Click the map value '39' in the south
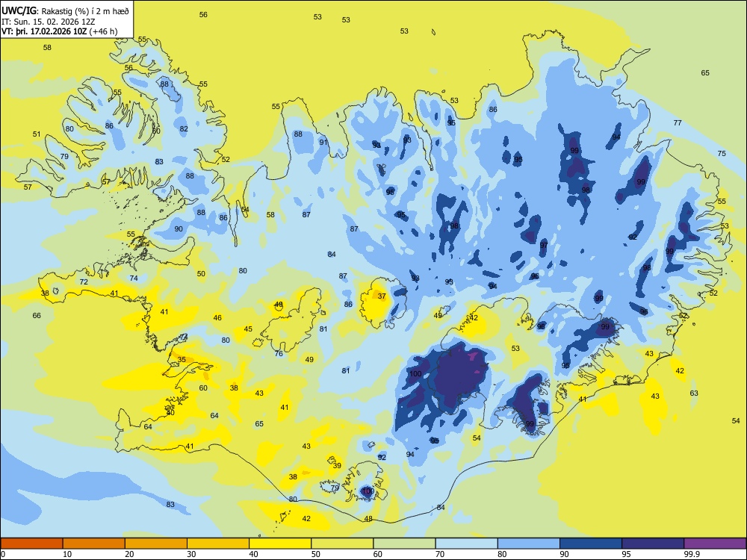Screen dimensions: 747x560 point(337,465)
